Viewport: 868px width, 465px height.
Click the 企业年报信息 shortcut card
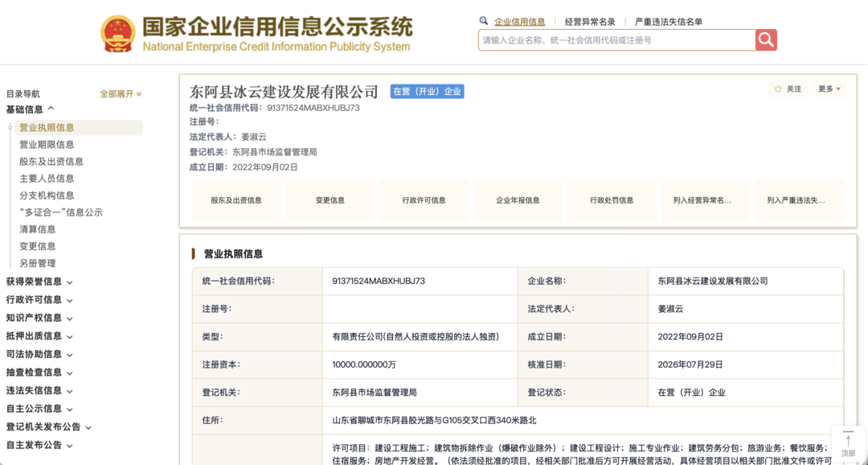click(518, 200)
